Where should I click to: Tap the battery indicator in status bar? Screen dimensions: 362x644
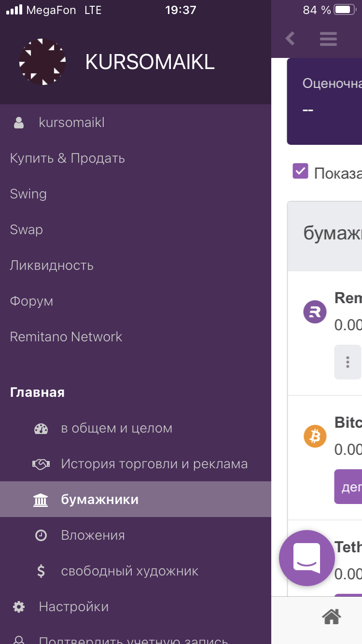tap(345, 10)
